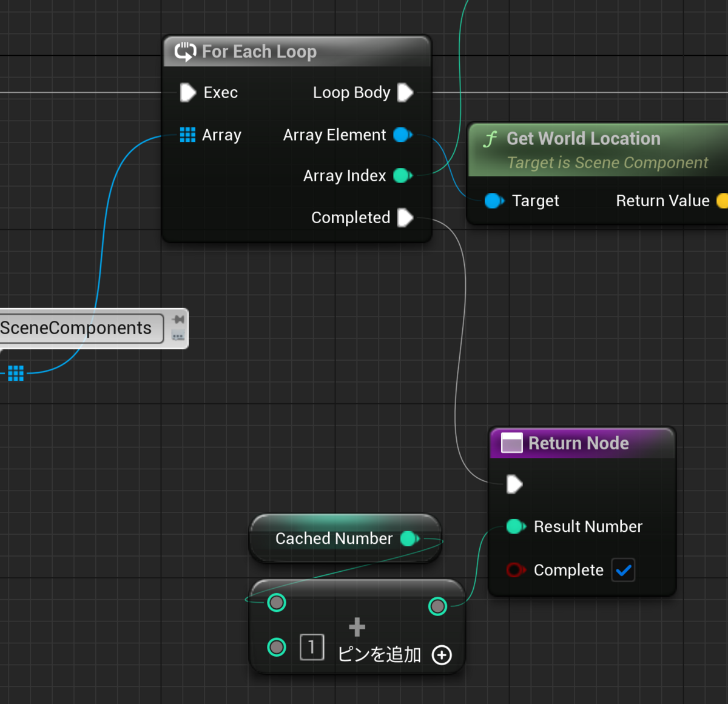Click the Result Number pin on Return Node
The width and height of the screenshot is (728, 704).
click(515, 526)
